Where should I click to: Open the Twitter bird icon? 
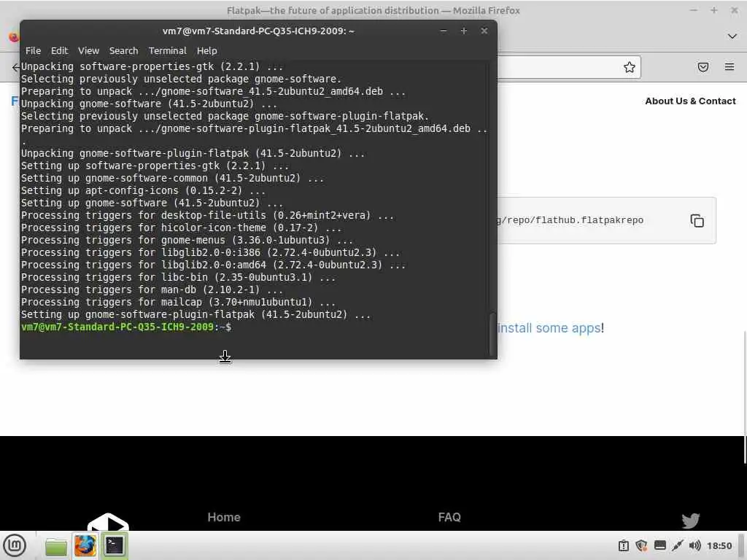(x=690, y=521)
